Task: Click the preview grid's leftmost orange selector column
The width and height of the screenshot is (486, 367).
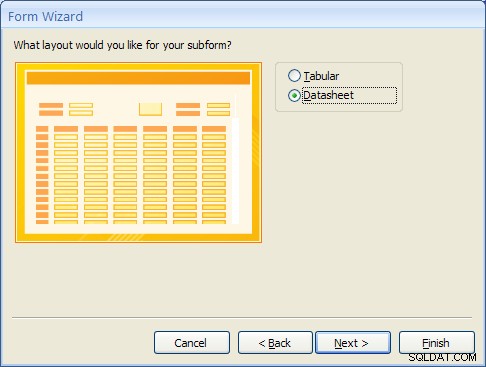Action: pyautogui.click(x=42, y=175)
